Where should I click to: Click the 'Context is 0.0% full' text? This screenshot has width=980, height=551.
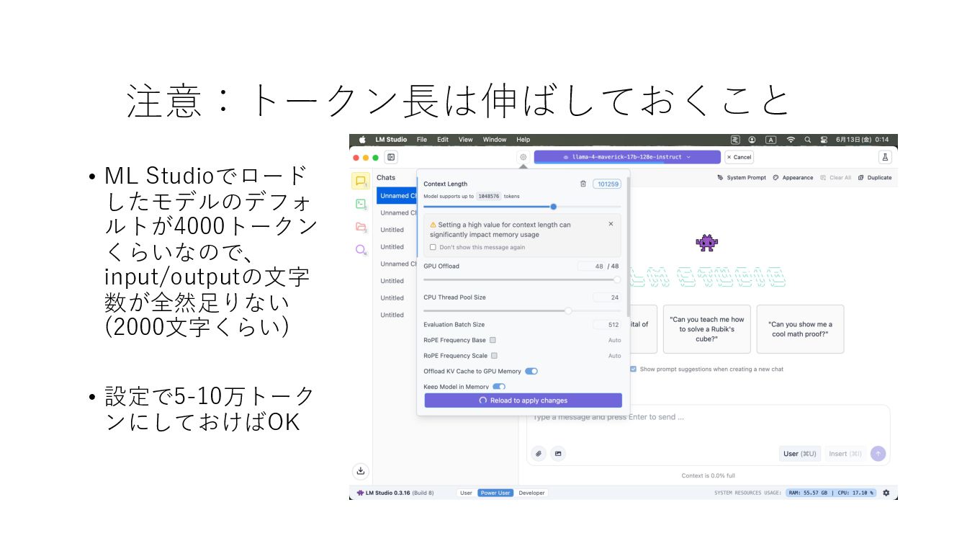tap(709, 475)
